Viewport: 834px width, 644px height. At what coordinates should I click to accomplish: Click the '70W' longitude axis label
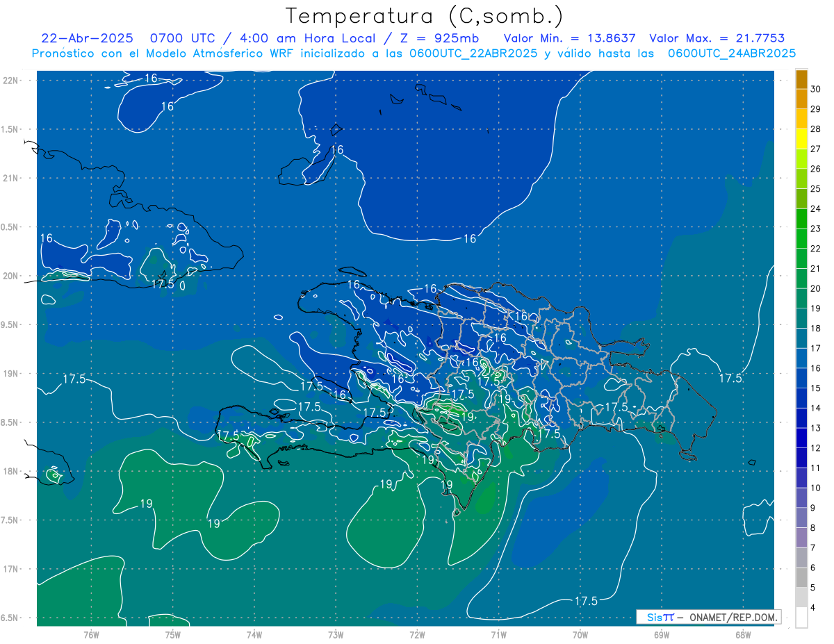click(x=580, y=635)
